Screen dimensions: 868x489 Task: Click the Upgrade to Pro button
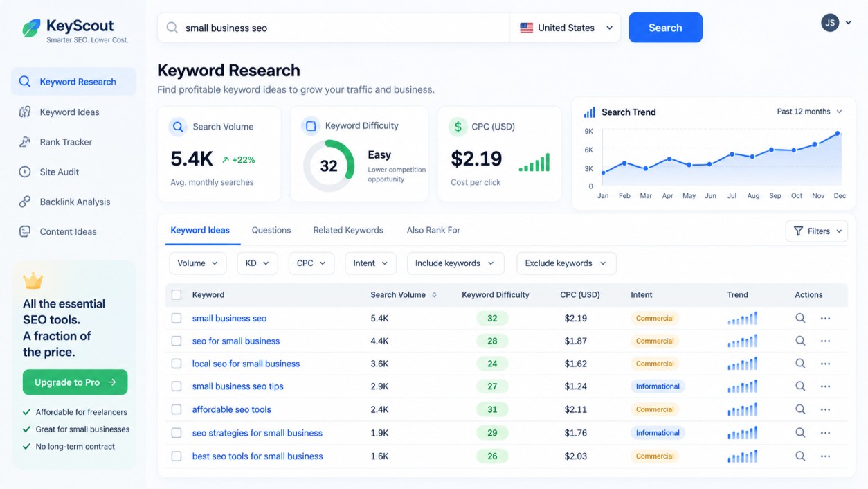pos(75,382)
